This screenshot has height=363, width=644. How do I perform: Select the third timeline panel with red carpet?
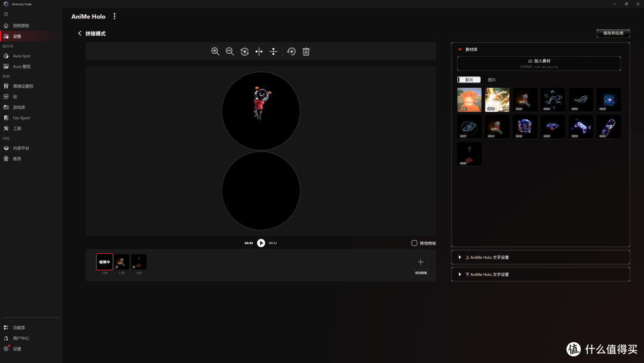139,262
